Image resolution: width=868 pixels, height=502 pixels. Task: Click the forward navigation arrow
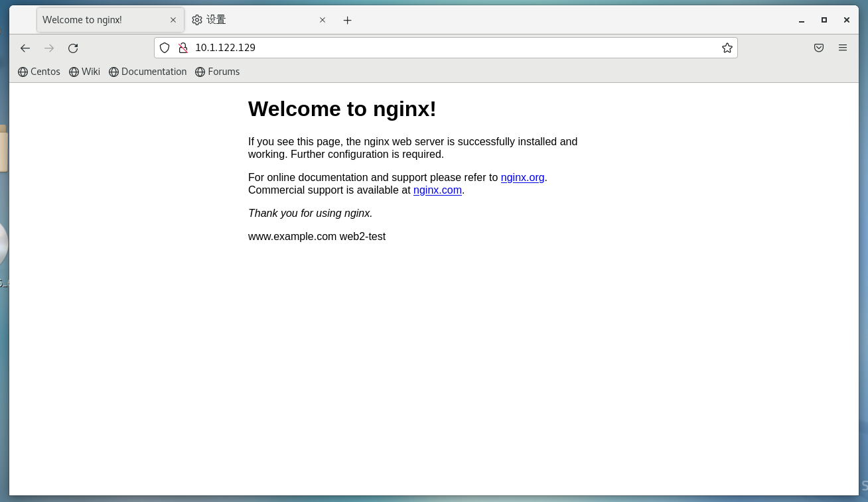click(49, 48)
